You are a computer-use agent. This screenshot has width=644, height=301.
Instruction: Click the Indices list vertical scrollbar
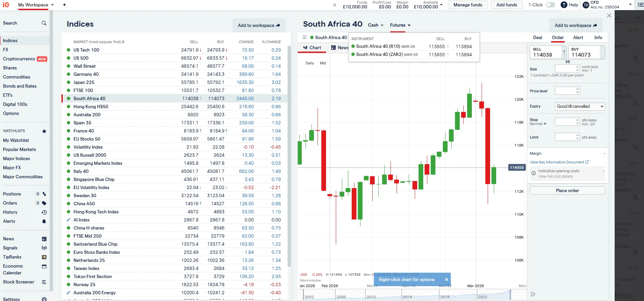pyautogui.click(x=289, y=156)
